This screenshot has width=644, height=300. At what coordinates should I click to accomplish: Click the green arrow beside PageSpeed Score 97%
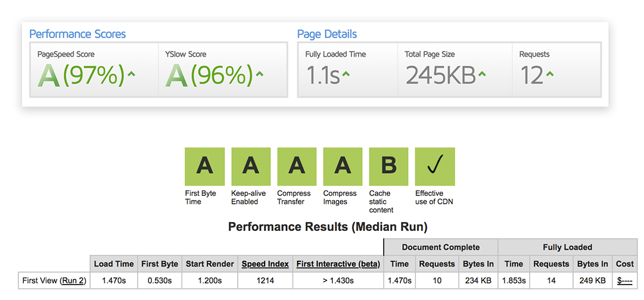131,74
